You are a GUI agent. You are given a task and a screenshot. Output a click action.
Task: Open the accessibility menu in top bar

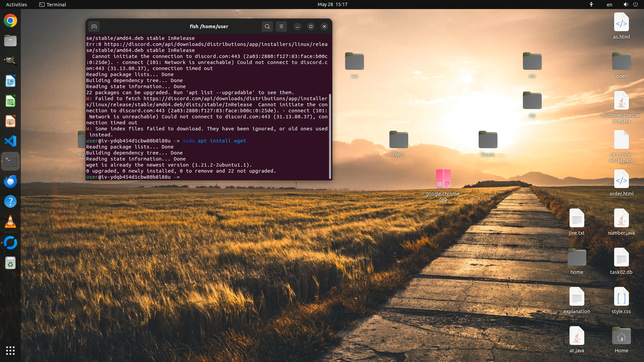[x=591, y=4]
